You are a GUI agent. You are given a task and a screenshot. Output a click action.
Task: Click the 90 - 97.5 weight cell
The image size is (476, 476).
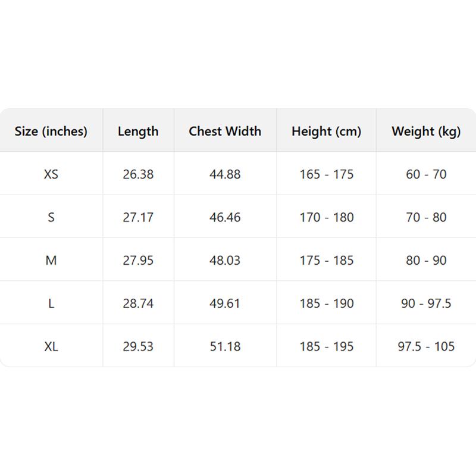(426, 303)
